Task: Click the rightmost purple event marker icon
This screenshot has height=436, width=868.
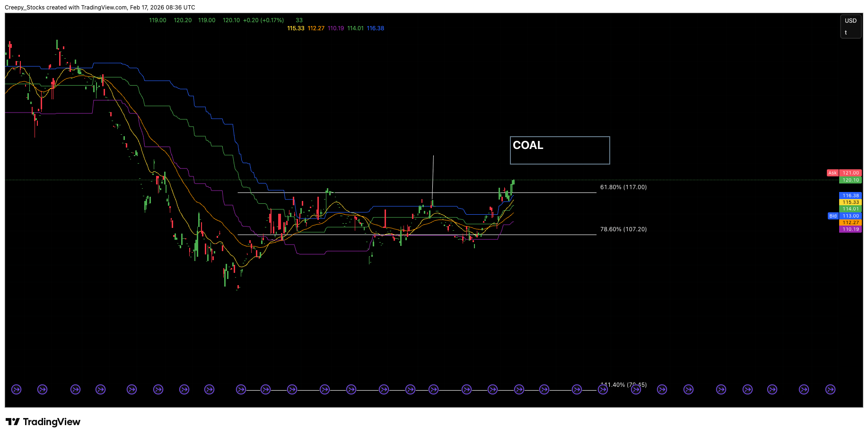Action: point(830,390)
